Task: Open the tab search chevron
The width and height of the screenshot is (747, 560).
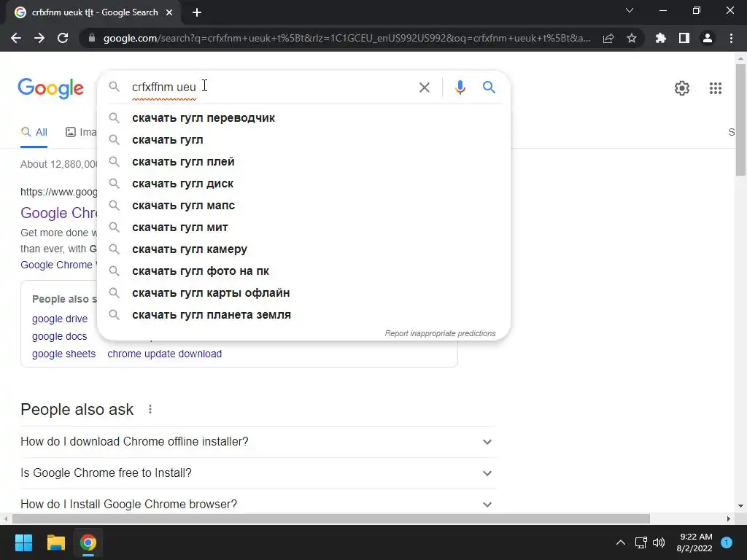Action: [630, 10]
